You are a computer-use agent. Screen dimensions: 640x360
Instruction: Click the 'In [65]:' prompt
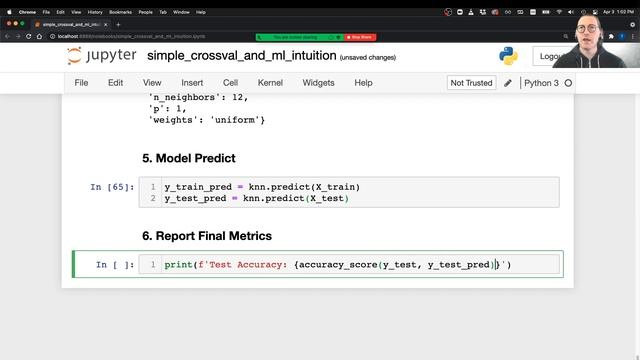click(112, 187)
